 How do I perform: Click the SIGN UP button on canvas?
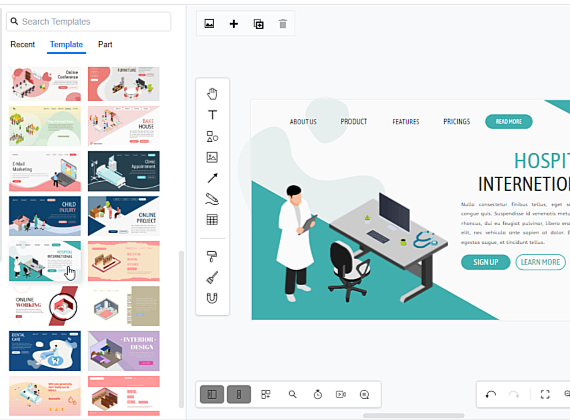click(486, 262)
